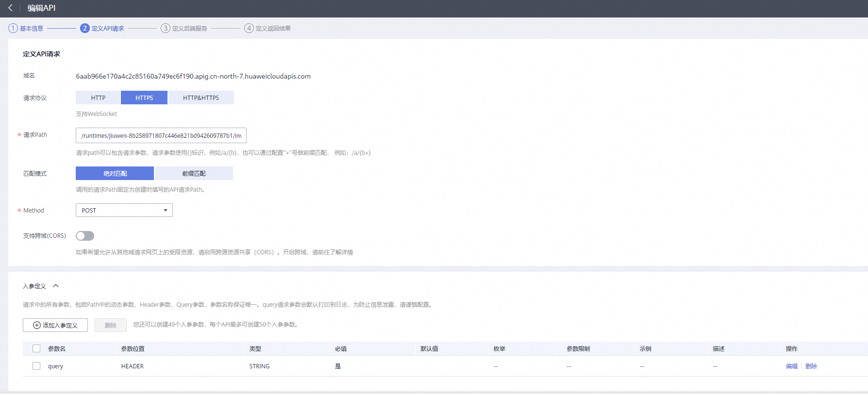Screen dimensions: 868x396
Task: Jump to step 4 number circle
Action: coord(249,28)
